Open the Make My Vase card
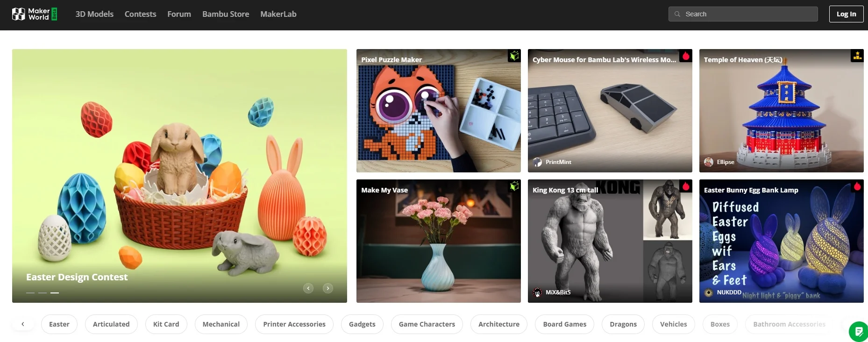 coord(439,241)
